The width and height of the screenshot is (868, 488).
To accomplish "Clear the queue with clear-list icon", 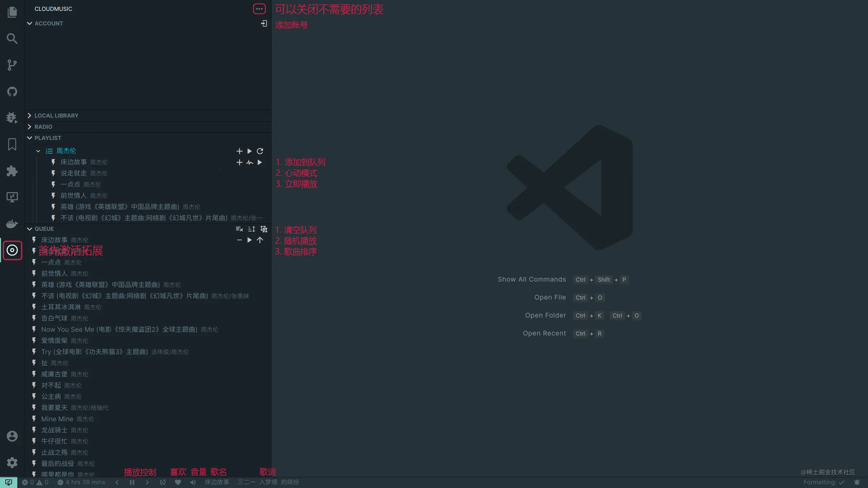I will (x=239, y=229).
